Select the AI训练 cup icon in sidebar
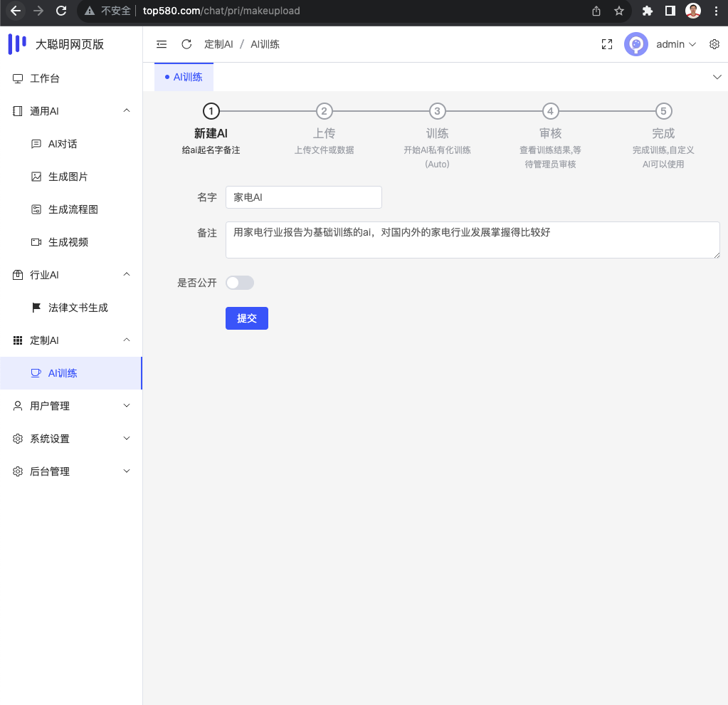Screen dimensions: 728x705 [x=35, y=372]
